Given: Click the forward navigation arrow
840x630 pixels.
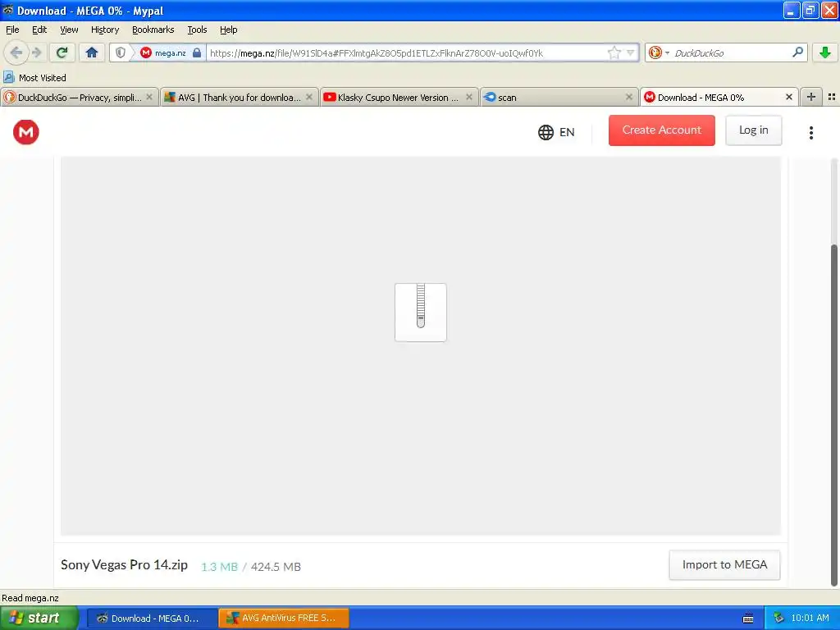Looking at the screenshot, I should (37, 52).
